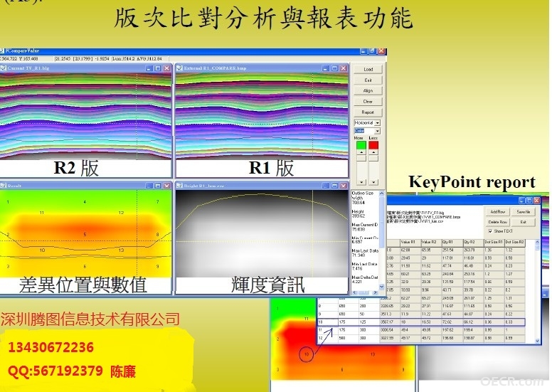
Task: Minimize the Result window
Action: point(149,186)
